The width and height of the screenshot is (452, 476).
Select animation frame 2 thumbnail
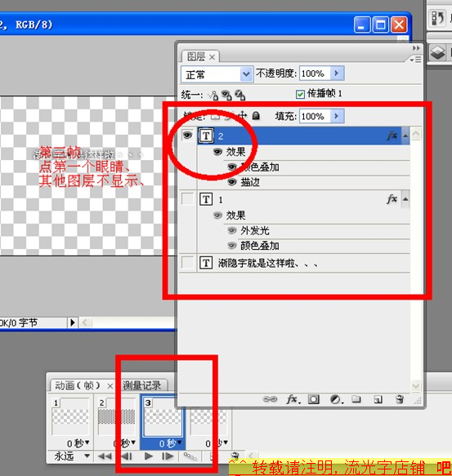[x=116, y=416]
